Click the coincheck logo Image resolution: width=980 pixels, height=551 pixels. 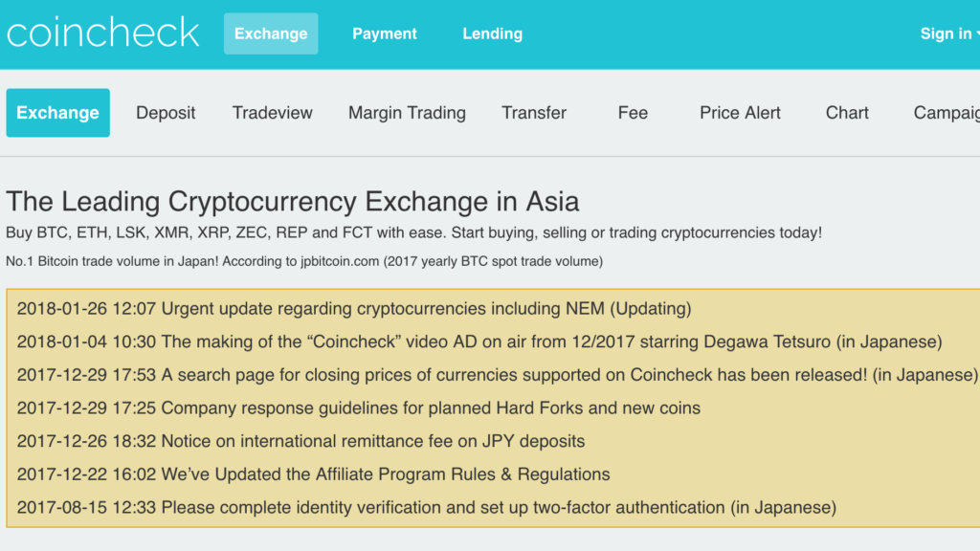click(x=102, y=33)
